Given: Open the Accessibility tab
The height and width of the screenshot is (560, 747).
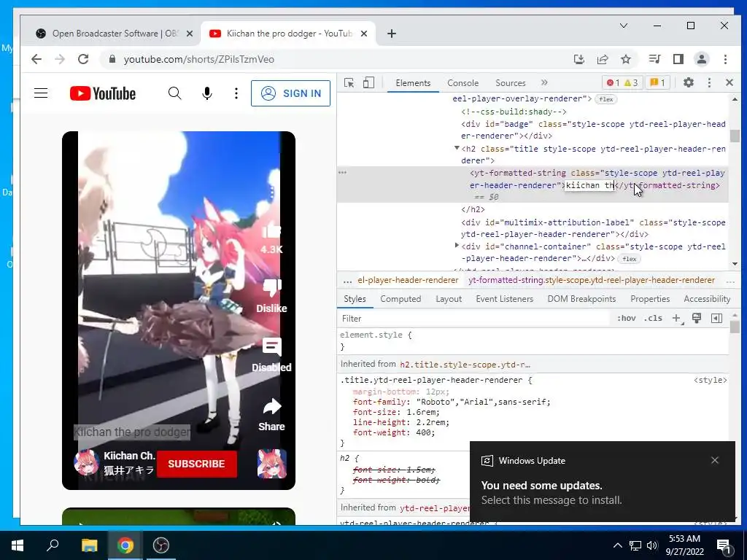Looking at the screenshot, I should coord(706,299).
